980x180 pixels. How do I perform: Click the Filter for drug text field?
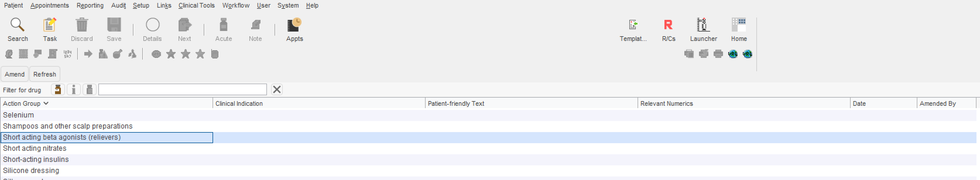tap(183, 90)
